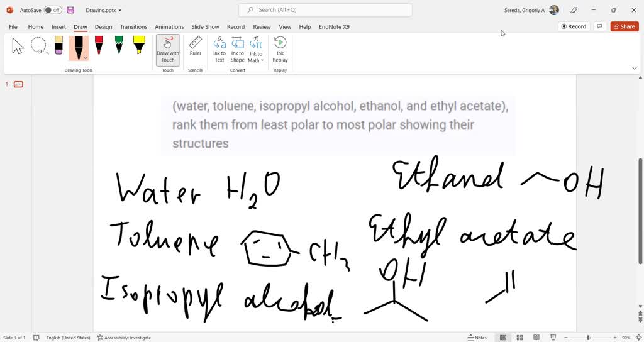The height and width of the screenshot is (342, 644).
Task: Click the Search box
Action: (325, 10)
